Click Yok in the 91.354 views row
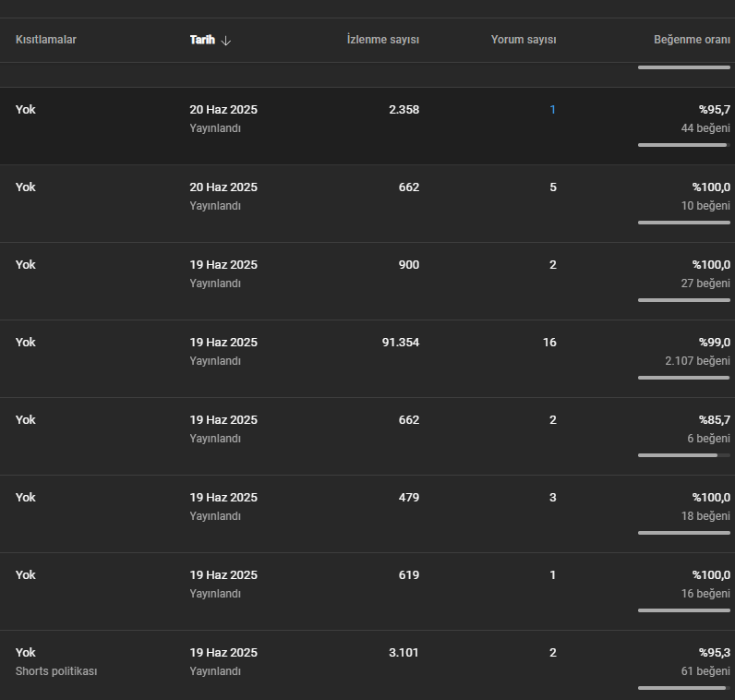This screenshot has height=700, width=735. 25,343
